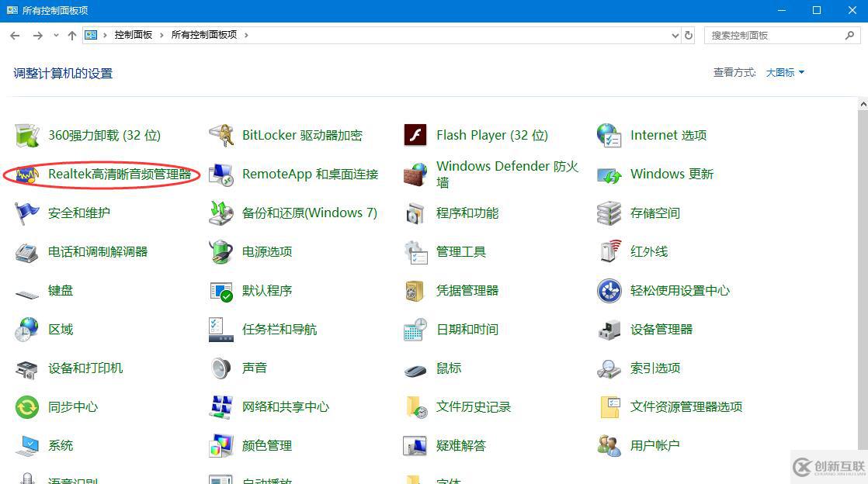Click the search magnifier icon
The image size is (868, 484).
(x=849, y=36)
